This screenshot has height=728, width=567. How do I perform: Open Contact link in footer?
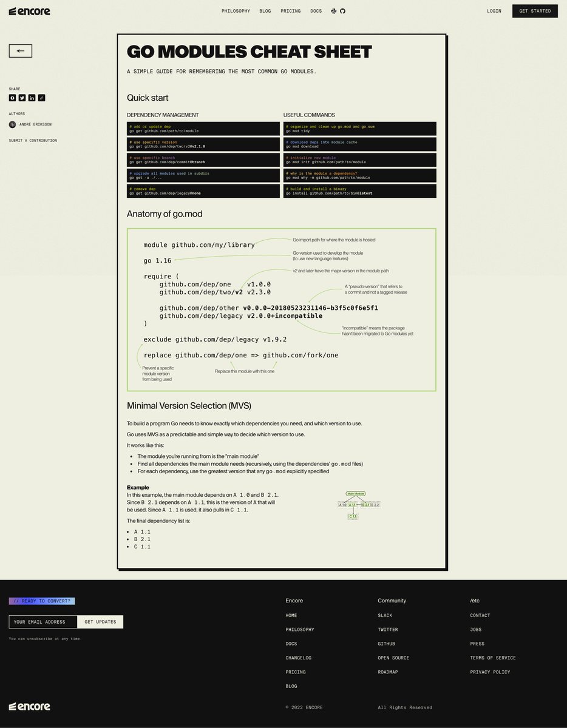(480, 615)
